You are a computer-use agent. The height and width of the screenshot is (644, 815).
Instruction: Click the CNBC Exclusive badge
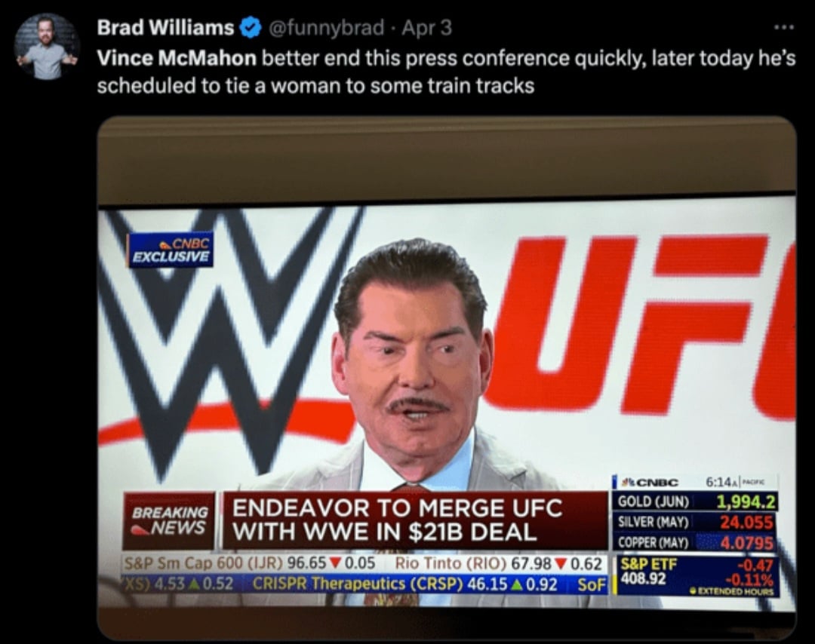171,250
